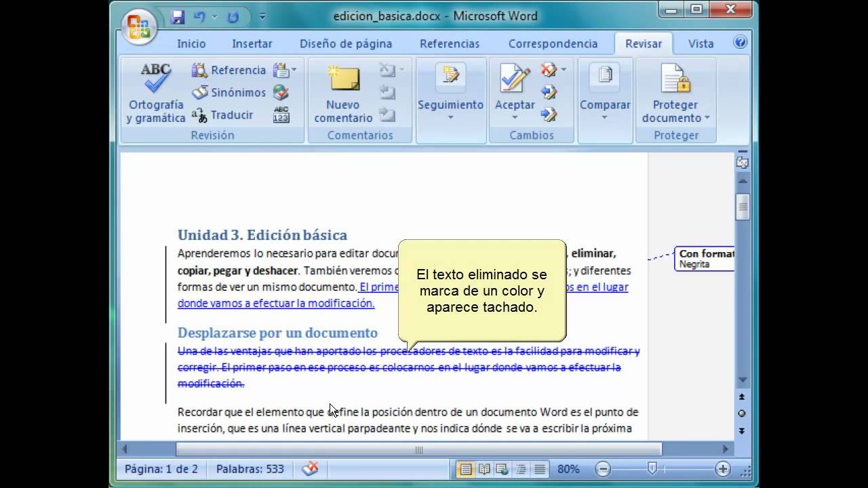Accept the change with Aceptar icon
This screenshot has width=868, height=488.
[x=515, y=80]
